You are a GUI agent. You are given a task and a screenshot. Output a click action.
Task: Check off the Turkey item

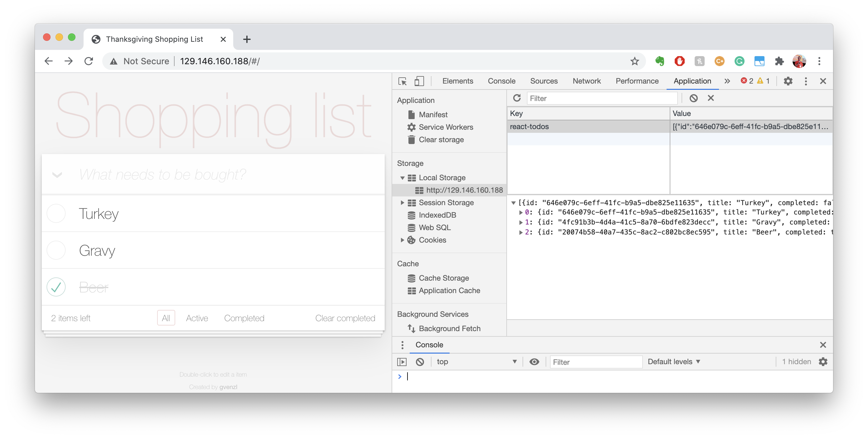[56, 214]
